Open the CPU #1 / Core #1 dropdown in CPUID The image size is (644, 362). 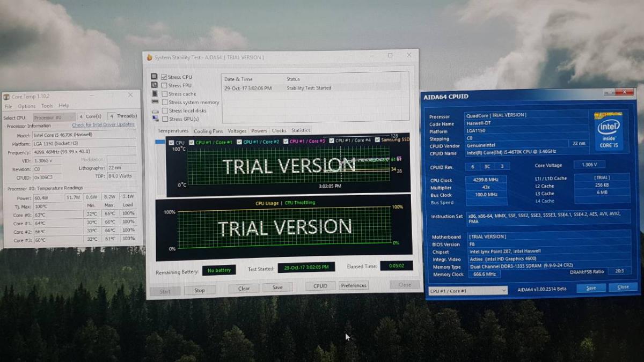pyautogui.click(x=468, y=291)
